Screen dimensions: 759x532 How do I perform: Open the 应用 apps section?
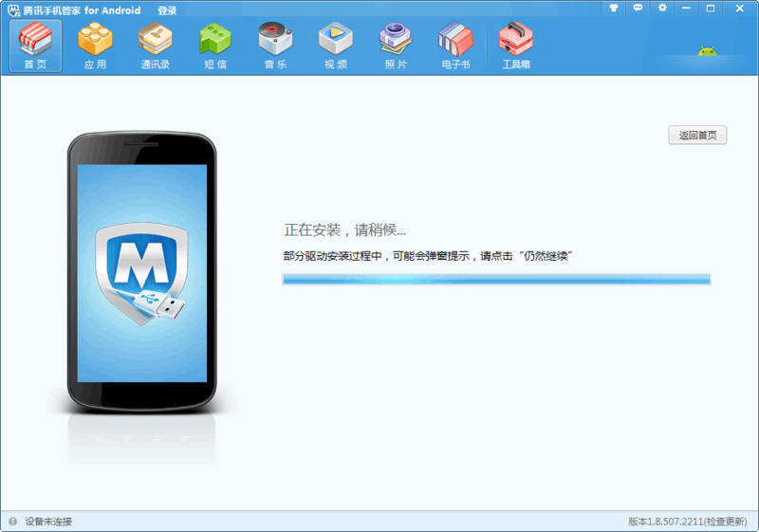pyautogui.click(x=95, y=46)
